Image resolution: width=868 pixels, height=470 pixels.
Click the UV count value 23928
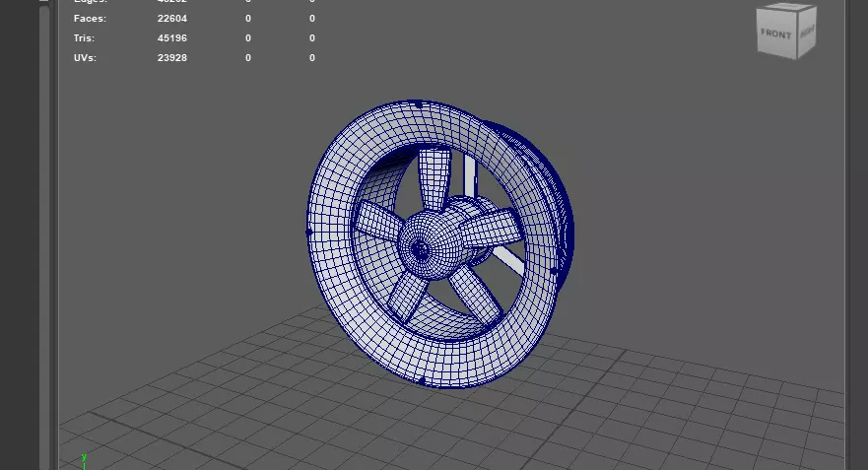[172, 57]
